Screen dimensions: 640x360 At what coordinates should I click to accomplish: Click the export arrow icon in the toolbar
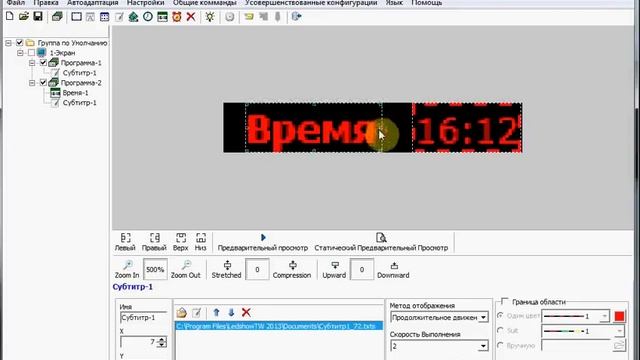click(296, 16)
